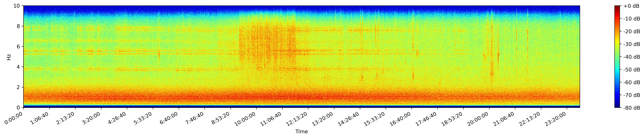Click the -30 dB colorbar label
Screen dimensions: 644x138
(632, 44)
